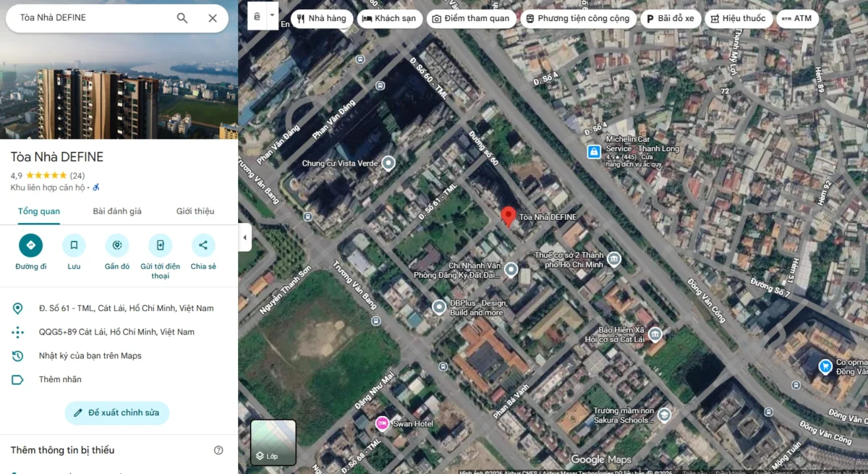Select the ATM filter chip
The width and height of the screenshot is (868, 474).
(x=797, y=19)
